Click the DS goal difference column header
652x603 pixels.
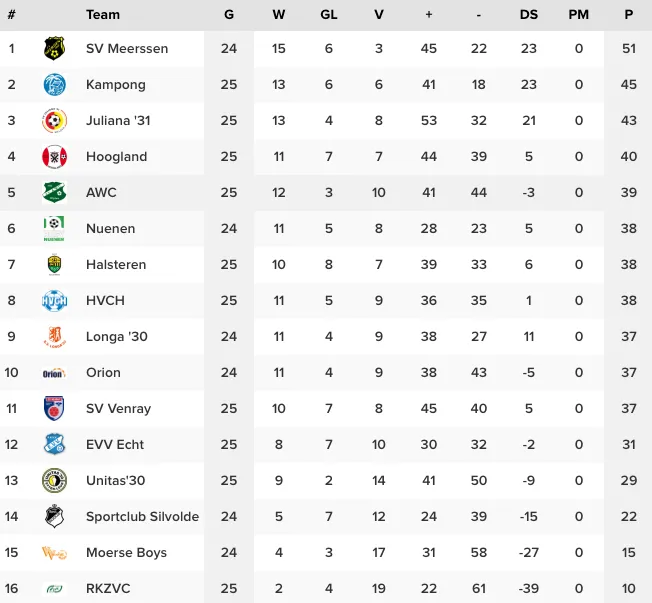(x=529, y=14)
